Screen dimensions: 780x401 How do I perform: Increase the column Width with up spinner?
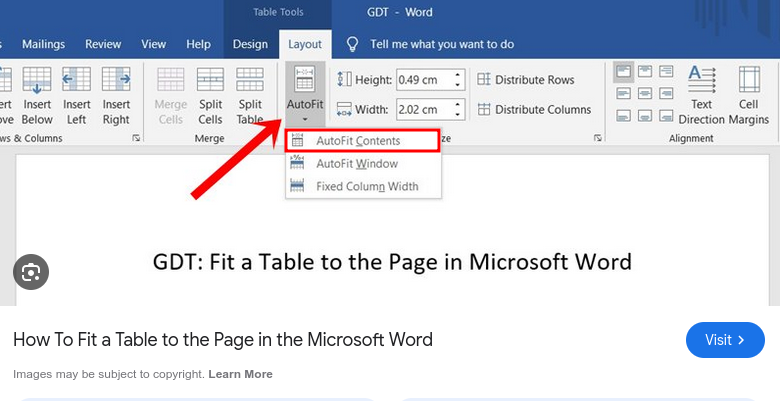coord(458,105)
